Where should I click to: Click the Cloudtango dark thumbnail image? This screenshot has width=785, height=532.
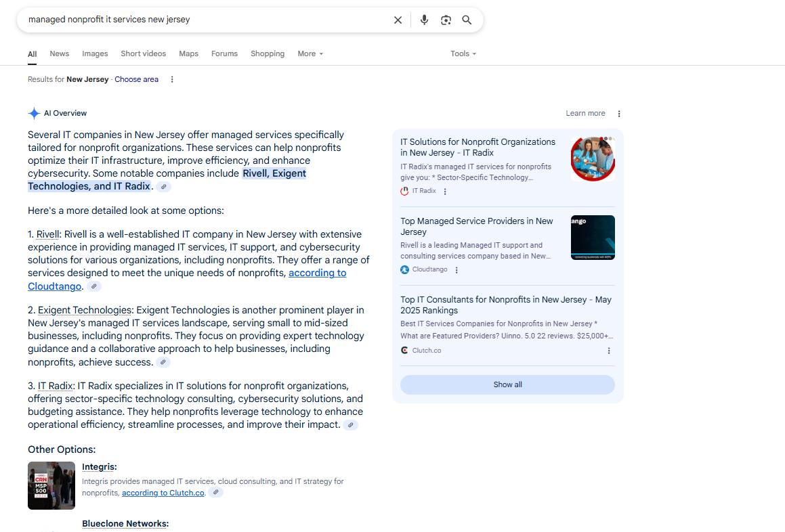(x=593, y=238)
